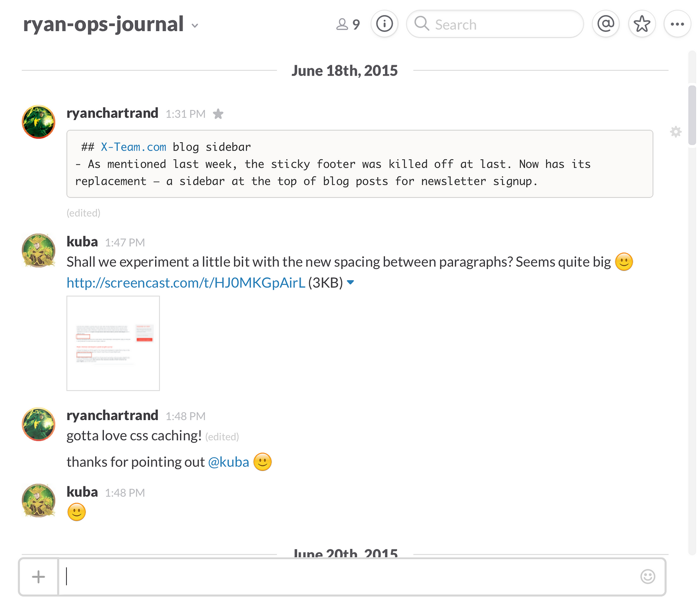Open mentions via the @ icon

pyautogui.click(x=605, y=24)
